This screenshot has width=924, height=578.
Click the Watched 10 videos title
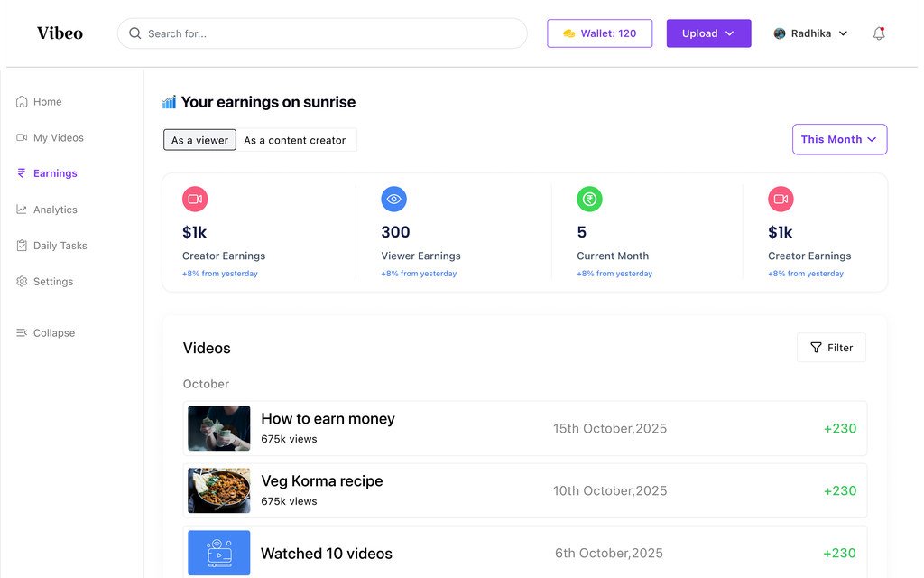(x=327, y=554)
